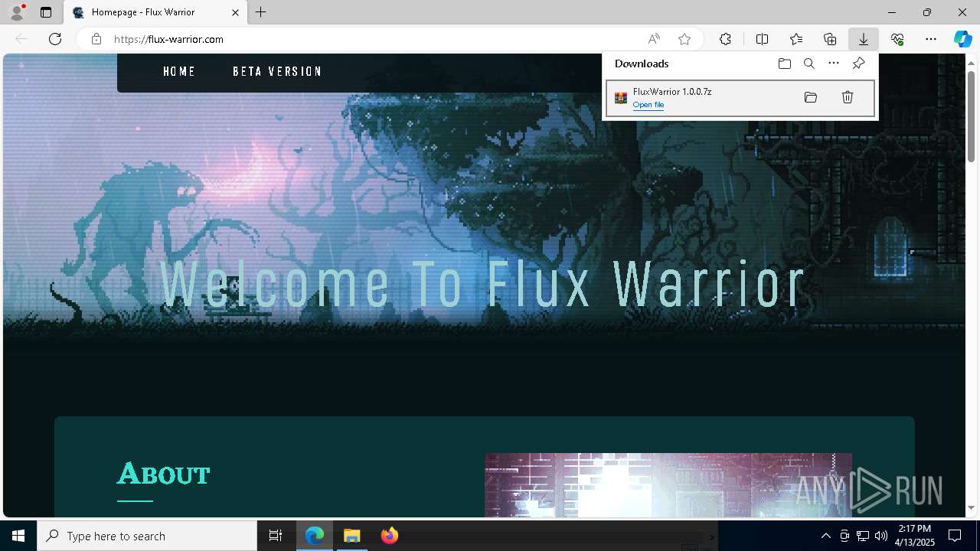Open clock and date display
The height and width of the screenshot is (551, 980).
[915, 536]
